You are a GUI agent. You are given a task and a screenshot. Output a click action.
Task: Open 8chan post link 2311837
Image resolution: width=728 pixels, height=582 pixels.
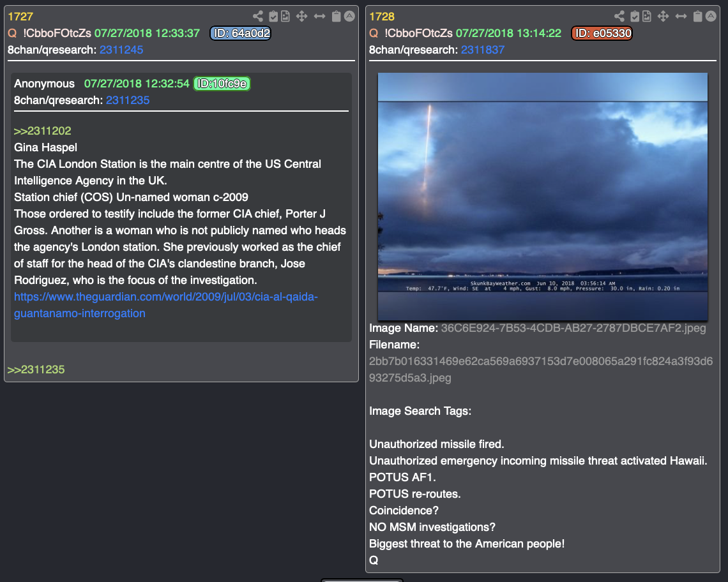(483, 50)
